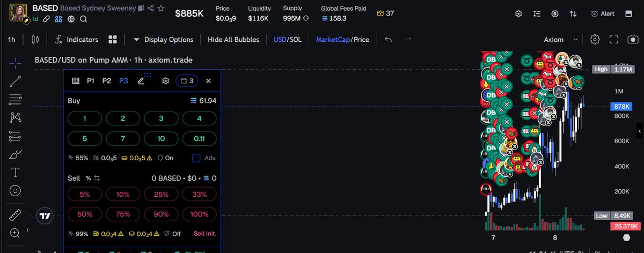
Task: Click the dollar coin icon in header
Action: [555, 14]
